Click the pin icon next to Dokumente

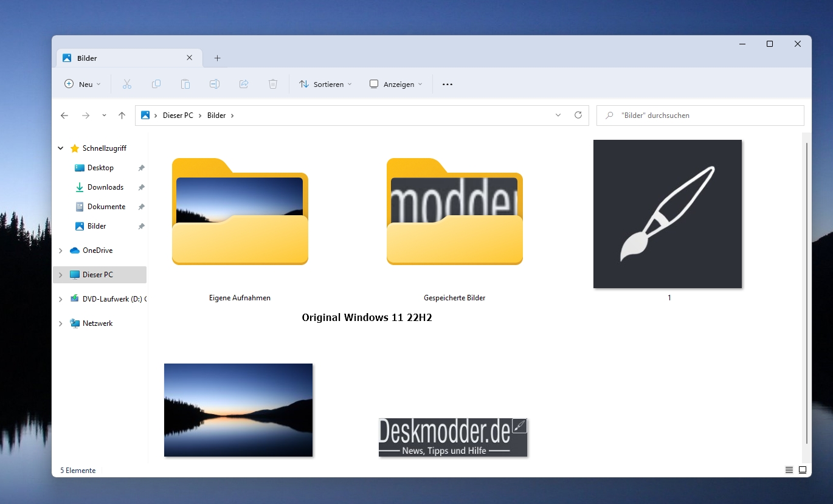click(141, 207)
